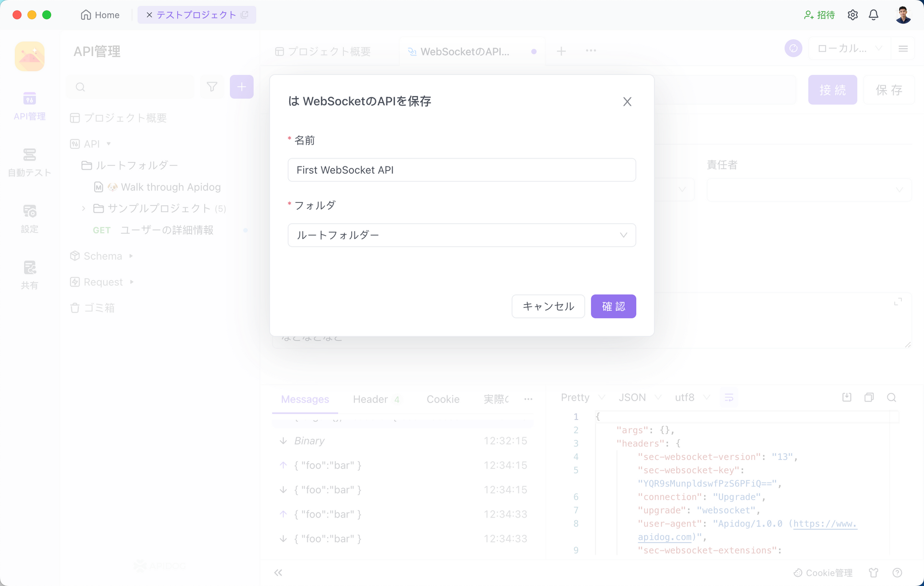The width and height of the screenshot is (924, 586).
Task: Open the ゴミ箱 trash
Action: pos(92,308)
